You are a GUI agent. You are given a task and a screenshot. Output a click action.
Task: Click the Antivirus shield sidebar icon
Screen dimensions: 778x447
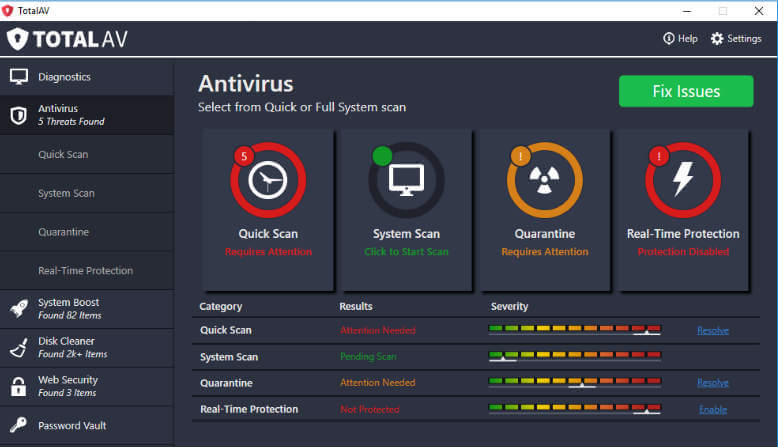tap(18, 115)
